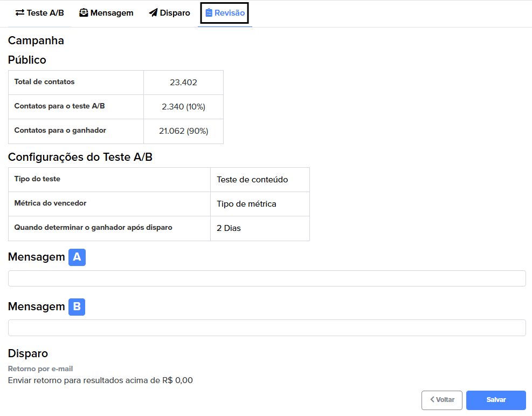Image resolution: width=532 pixels, height=416 pixels.
Task: Go to the Disparo tab
Action: click(x=169, y=13)
